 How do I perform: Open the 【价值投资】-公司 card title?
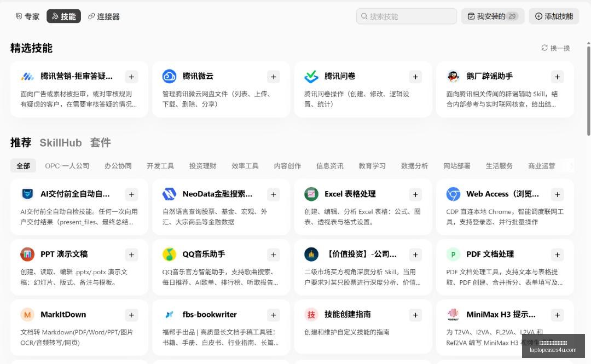coord(361,254)
